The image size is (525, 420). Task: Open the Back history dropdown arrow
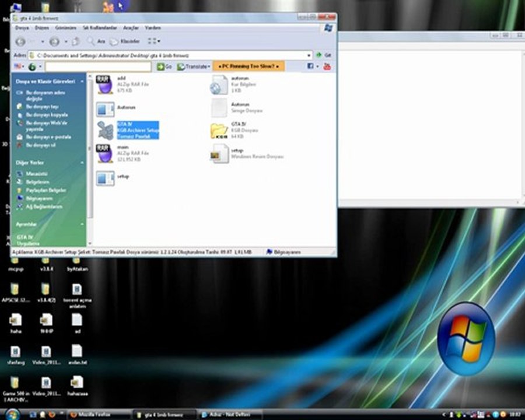point(43,41)
